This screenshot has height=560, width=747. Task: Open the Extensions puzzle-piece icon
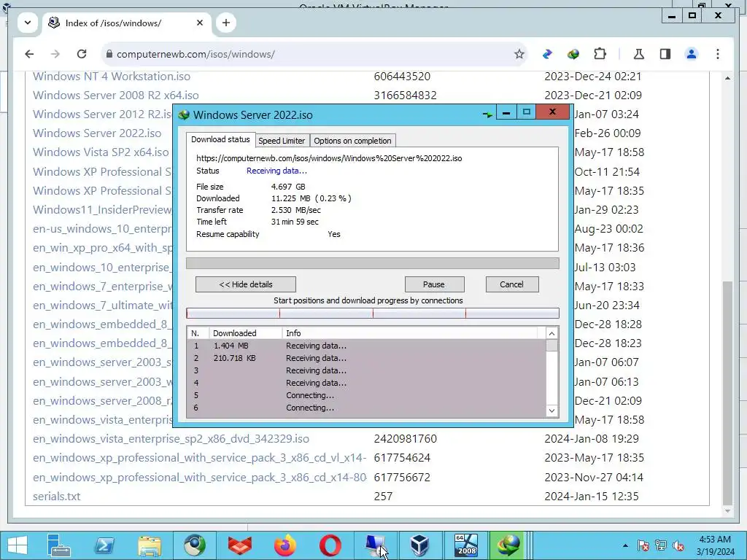click(600, 54)
